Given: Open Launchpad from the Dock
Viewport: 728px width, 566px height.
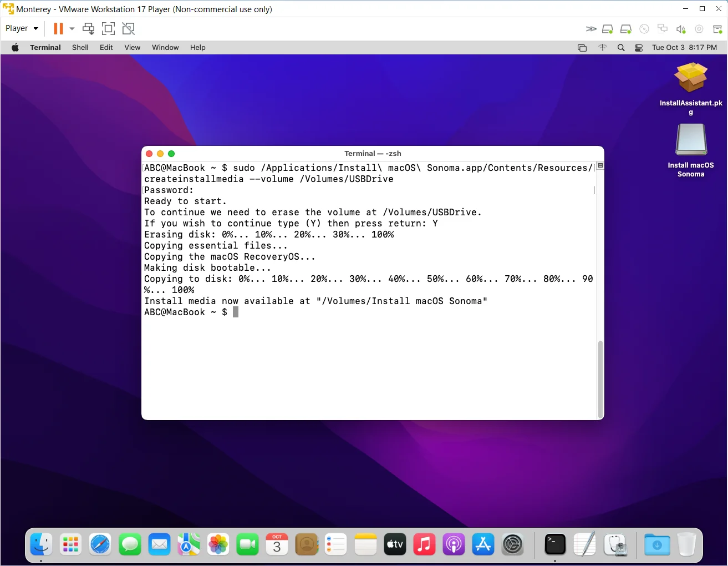Looking at the screenshot, I should 70,545.
